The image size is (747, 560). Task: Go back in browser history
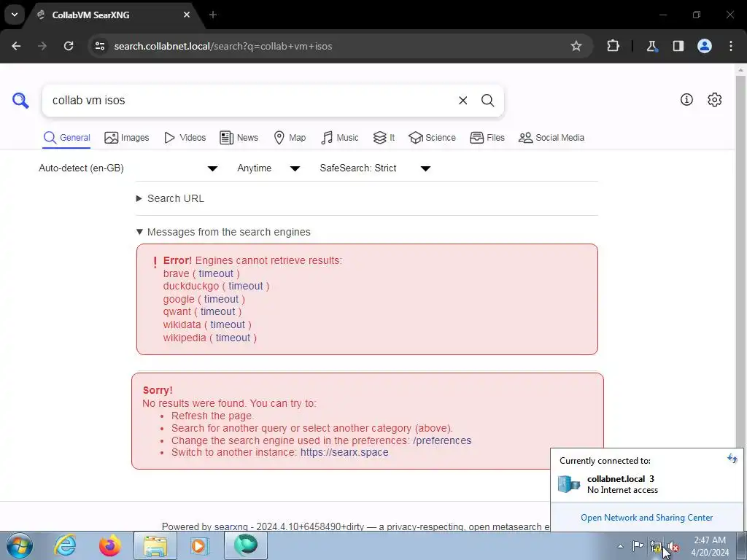pos(16,46)
